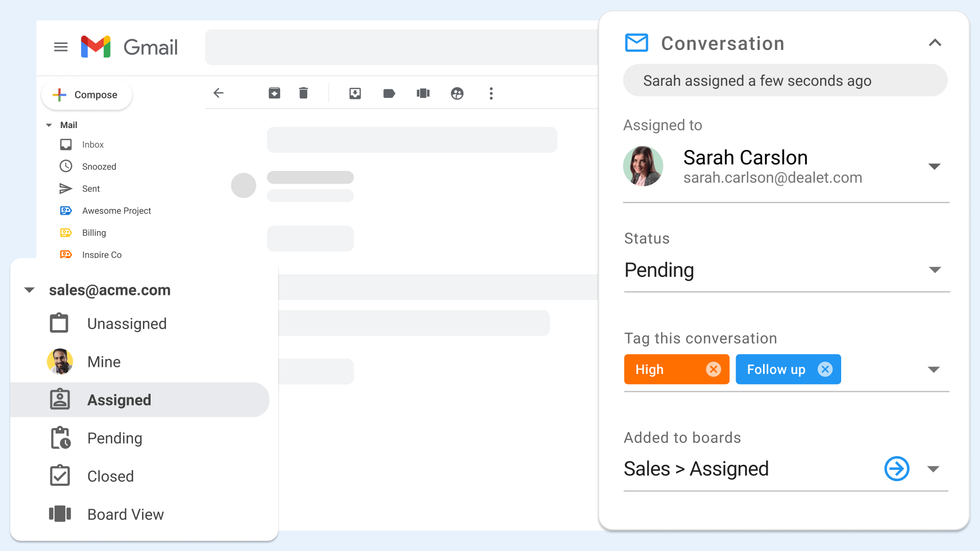
Task: Select Board View in left sidebar
Action: coord(127,514)
